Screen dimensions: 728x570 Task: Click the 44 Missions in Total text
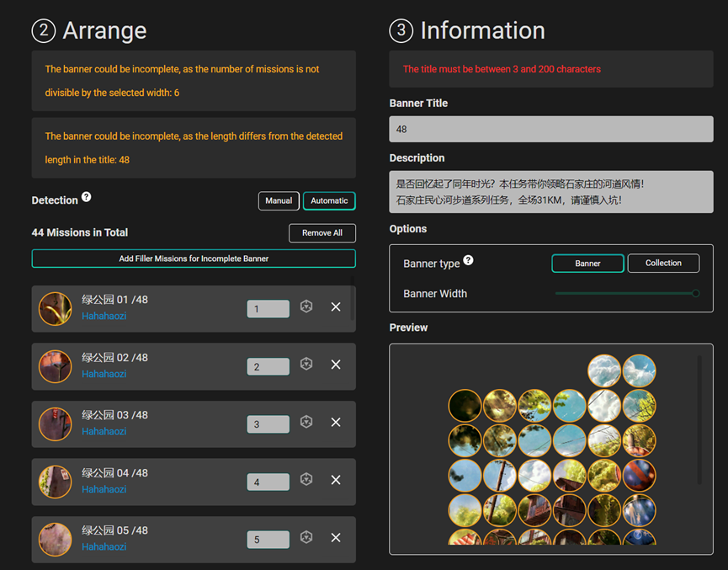80,232
